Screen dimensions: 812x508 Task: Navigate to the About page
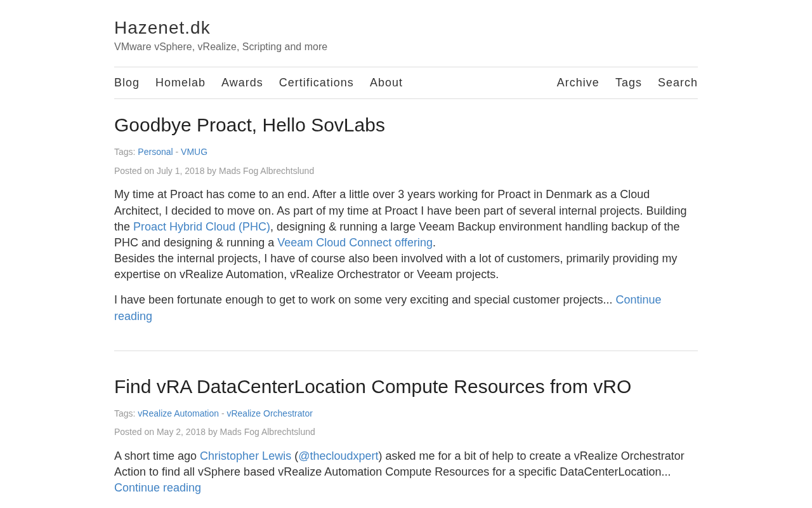[386, 83]
